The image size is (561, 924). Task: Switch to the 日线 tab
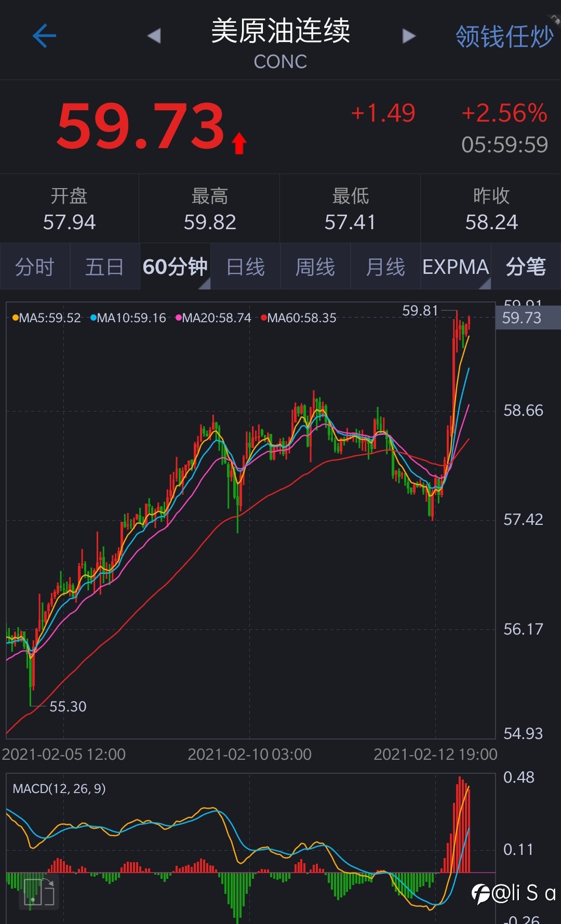[x=246, y=267]
